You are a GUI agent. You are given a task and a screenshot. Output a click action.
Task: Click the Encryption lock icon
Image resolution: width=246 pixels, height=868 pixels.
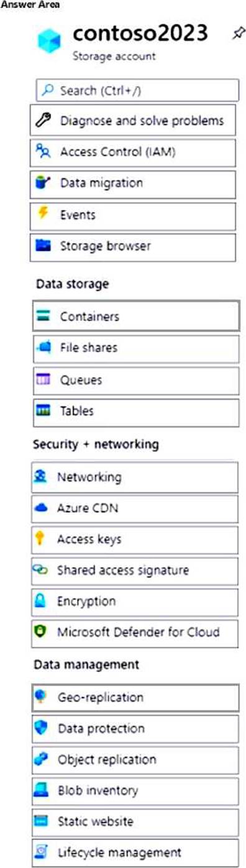tap(40, 602)
